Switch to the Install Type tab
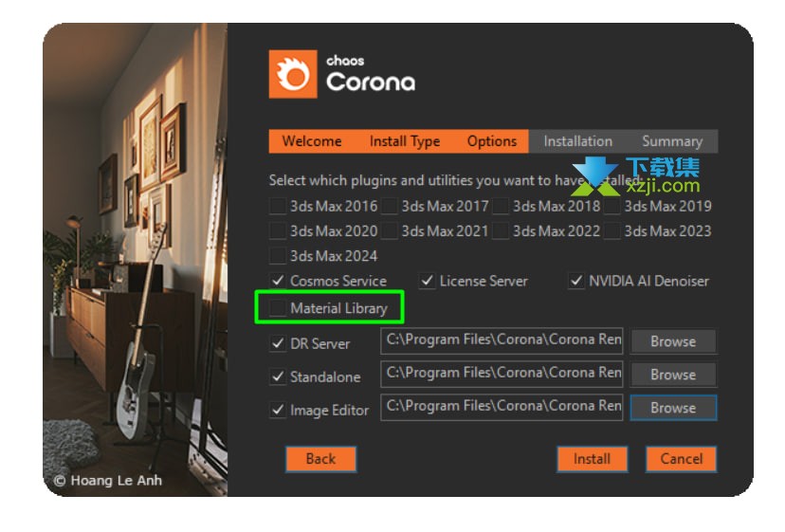Image resolution: width=785 pixels, height=532 pixels. 405,141
